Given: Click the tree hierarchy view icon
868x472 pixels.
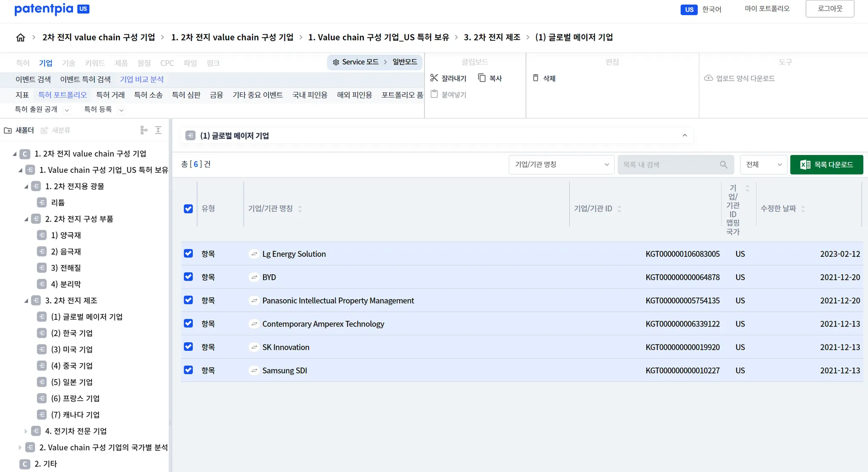Looking at the screenshot, I should coord(144,130).
